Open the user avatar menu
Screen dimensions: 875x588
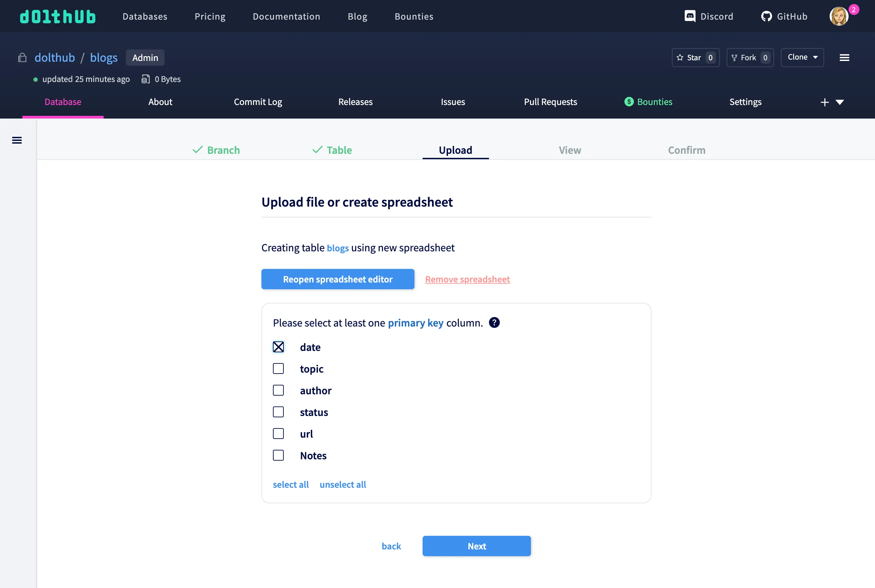[x=839, y=17]
